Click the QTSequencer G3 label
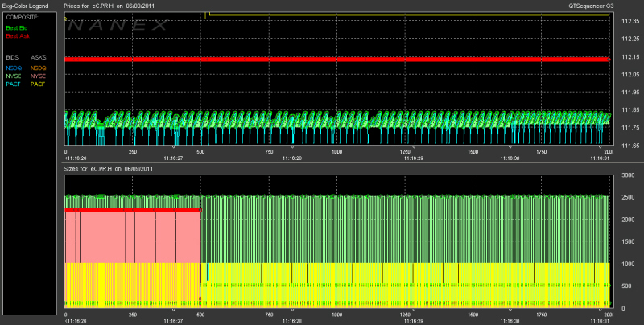The image size is (644, 325). pos(591,6)
